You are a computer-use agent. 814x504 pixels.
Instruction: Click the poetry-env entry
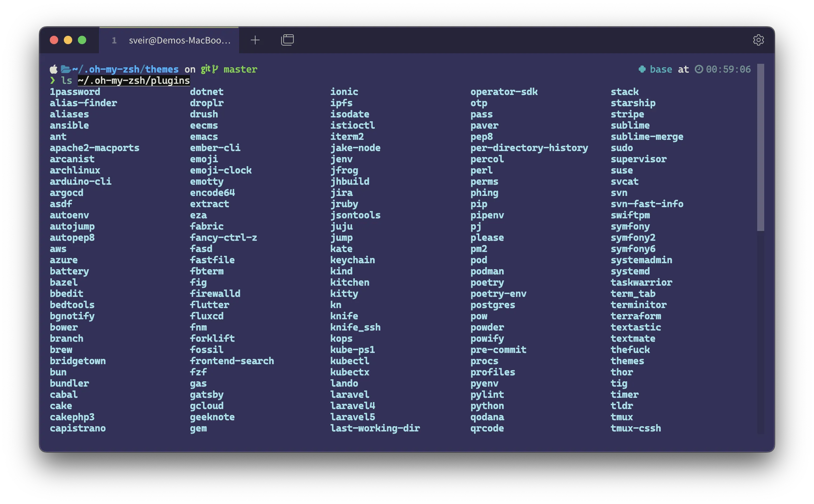coord(498,293)
